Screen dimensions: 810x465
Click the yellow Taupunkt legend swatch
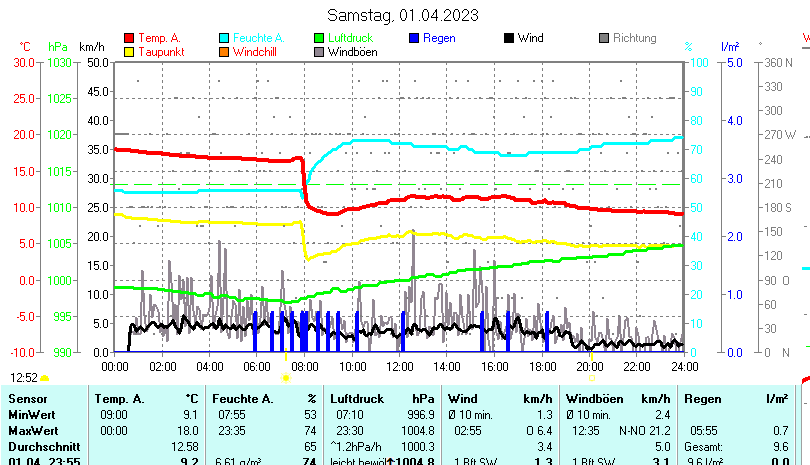(x=128, y=52)
